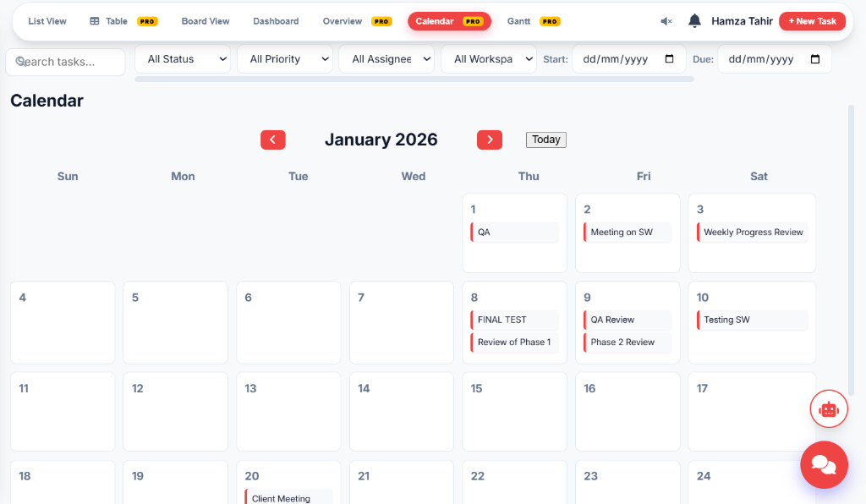Navigate to previous month with left arrow
866x504 pixels.
pos(272,140)
